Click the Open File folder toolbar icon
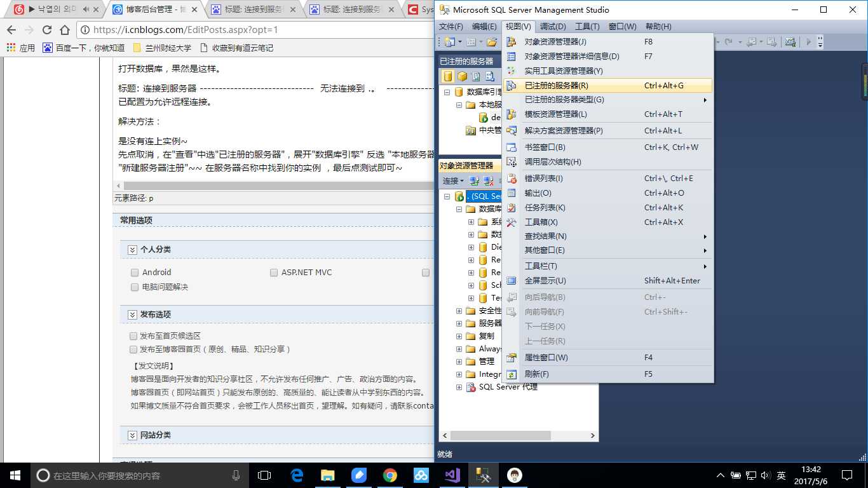Viewport: 868px width, 488px height. 491,42
